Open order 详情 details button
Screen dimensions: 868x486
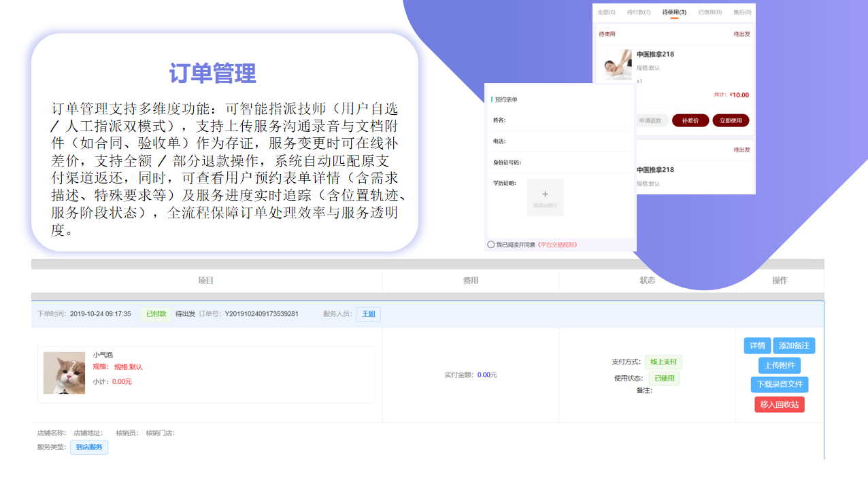(x=757, y=346)
